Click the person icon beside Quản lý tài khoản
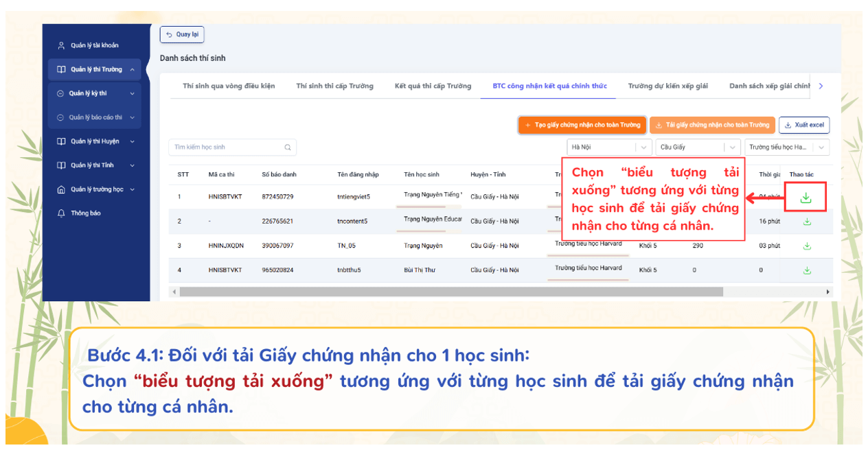This screenshot has width=868, height=450. [x=62, y=45]
